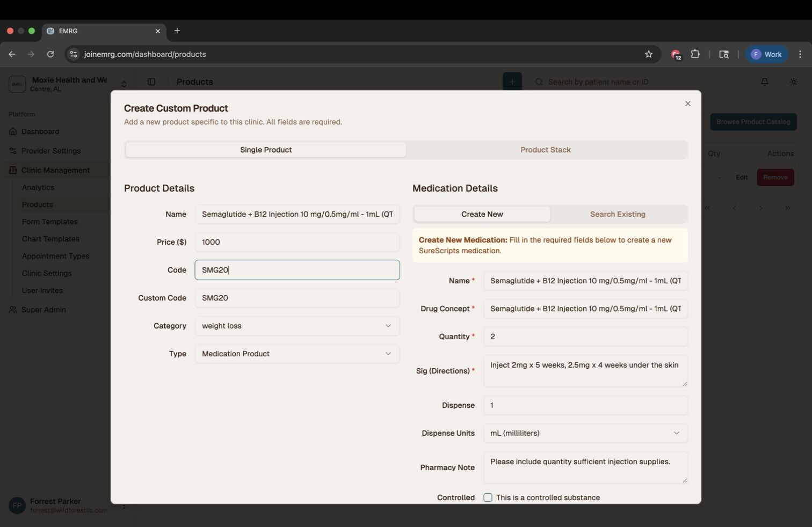Image resolution: width=812 pixels, height=527 pixels.
Task: Click the green plus add button
Action: pos(511,82)
